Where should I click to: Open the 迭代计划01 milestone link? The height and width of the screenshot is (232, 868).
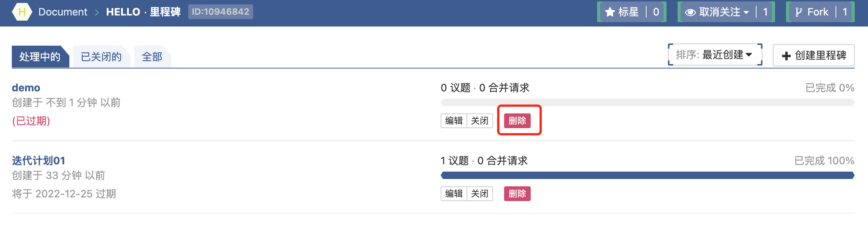38,161
